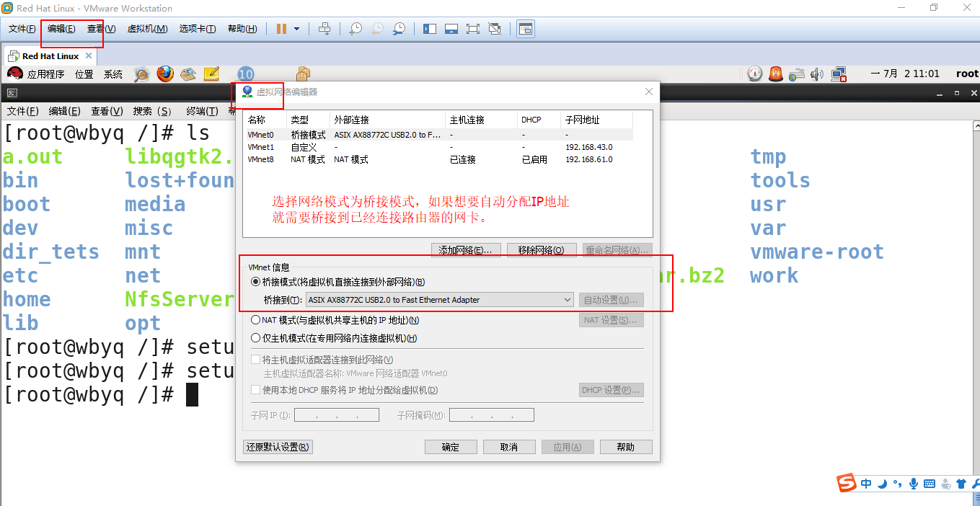Toggle Sogou Chinese/English 中 mode
980x506 pixels.
(866, 484)
